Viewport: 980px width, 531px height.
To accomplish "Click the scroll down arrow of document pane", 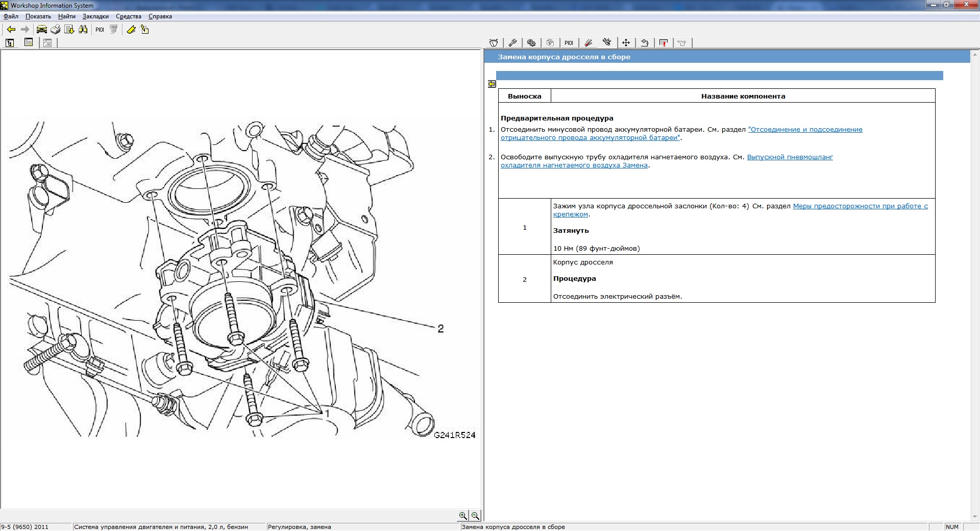I will click(x=975, y=517).
